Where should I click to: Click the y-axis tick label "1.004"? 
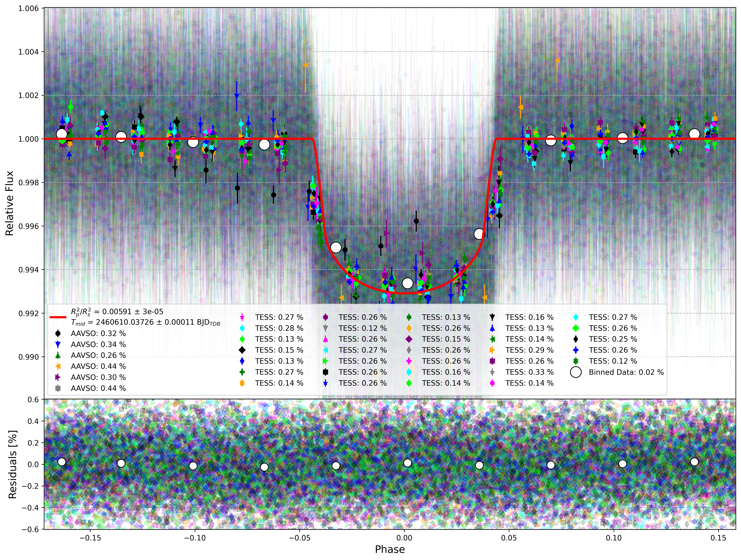(28, 52)
